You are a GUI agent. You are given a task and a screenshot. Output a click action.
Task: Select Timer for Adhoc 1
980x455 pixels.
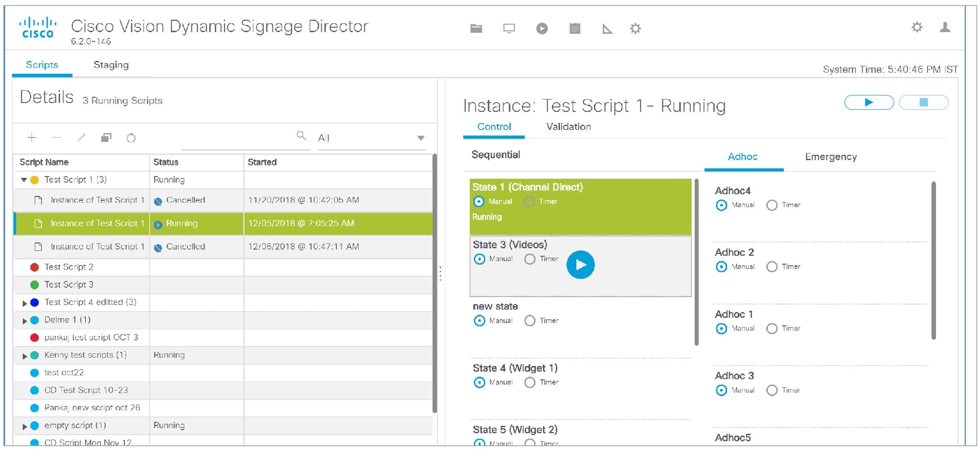point(771,328)
